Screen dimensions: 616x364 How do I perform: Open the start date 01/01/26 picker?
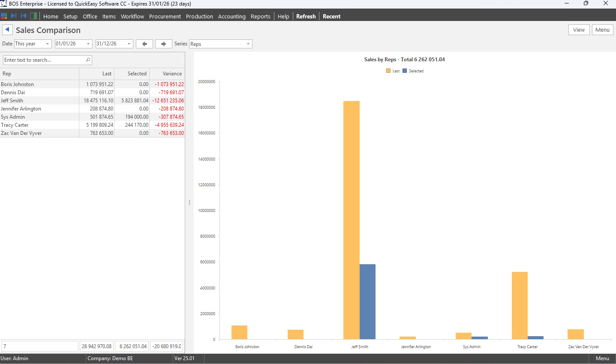[88, 44]
